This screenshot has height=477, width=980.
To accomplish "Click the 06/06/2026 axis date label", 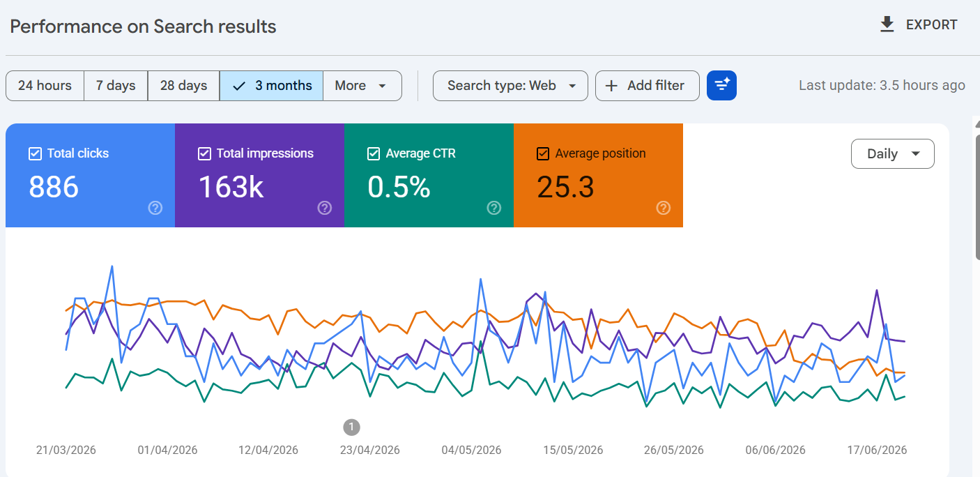I will pyautogui.click(x=775, y=450).
